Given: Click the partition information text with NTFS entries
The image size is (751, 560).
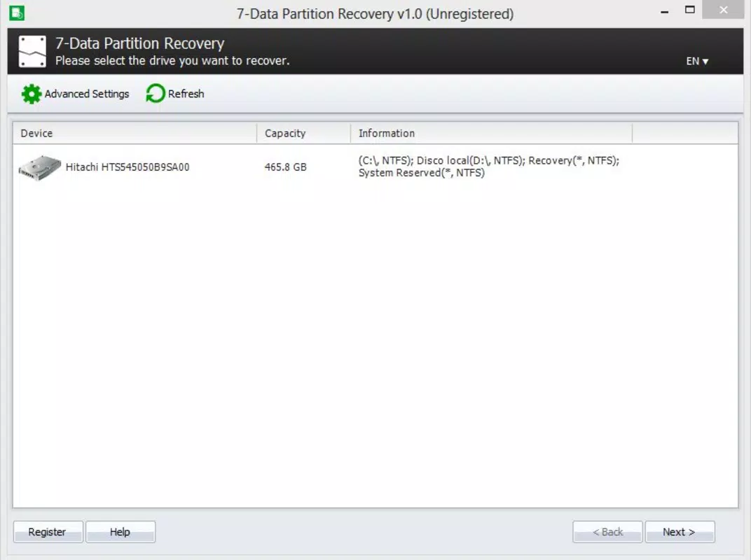Looking at the screenshot, I should (x=488, y=167).
